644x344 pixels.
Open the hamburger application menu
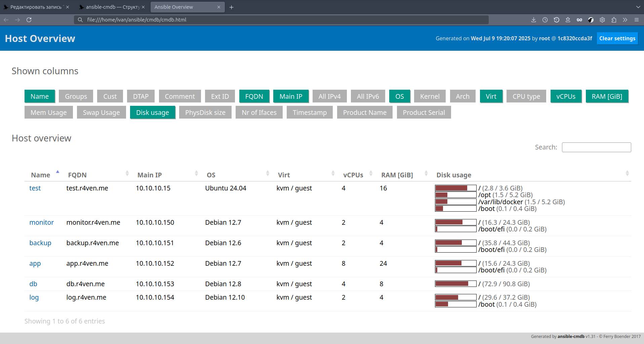(x=636, y=20)
